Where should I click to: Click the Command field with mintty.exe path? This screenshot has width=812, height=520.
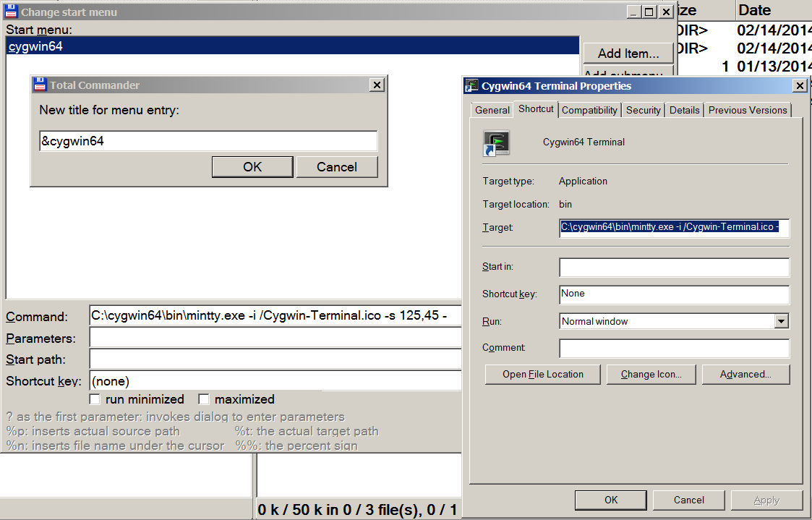275,315
